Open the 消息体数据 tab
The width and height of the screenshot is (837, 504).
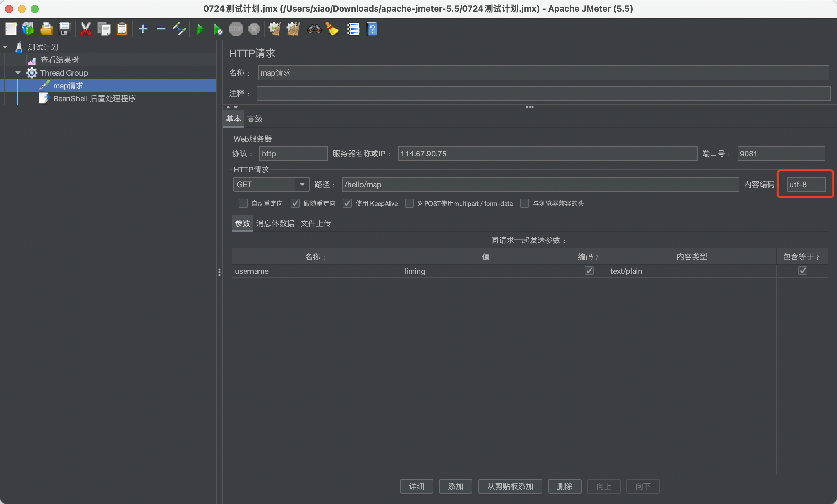point(275,223)
